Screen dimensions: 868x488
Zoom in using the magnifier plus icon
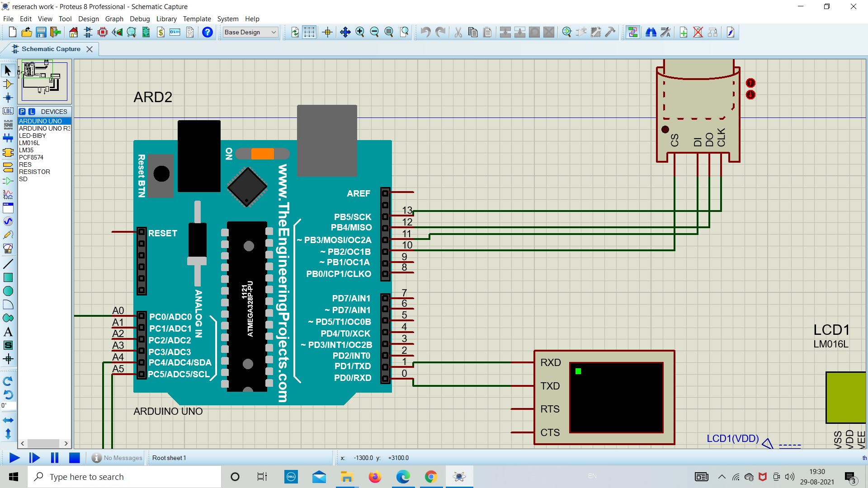(360, 32)
